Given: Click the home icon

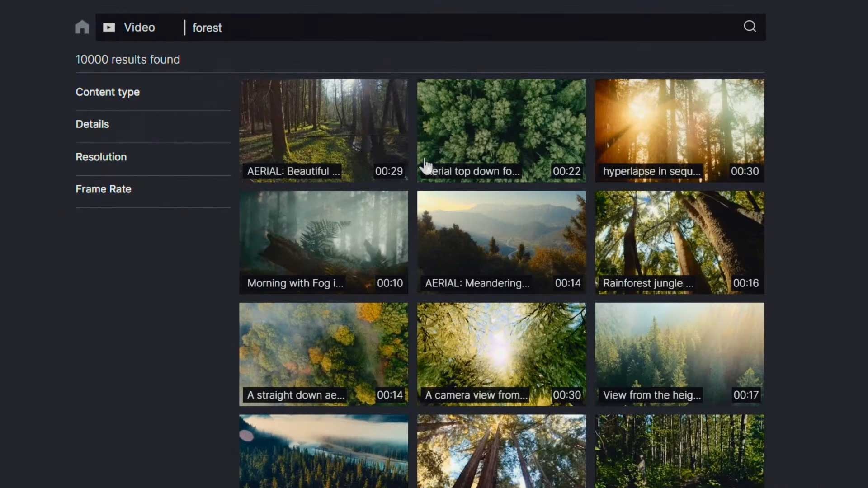Looking at the screenshot, I should tap(82, 27).
